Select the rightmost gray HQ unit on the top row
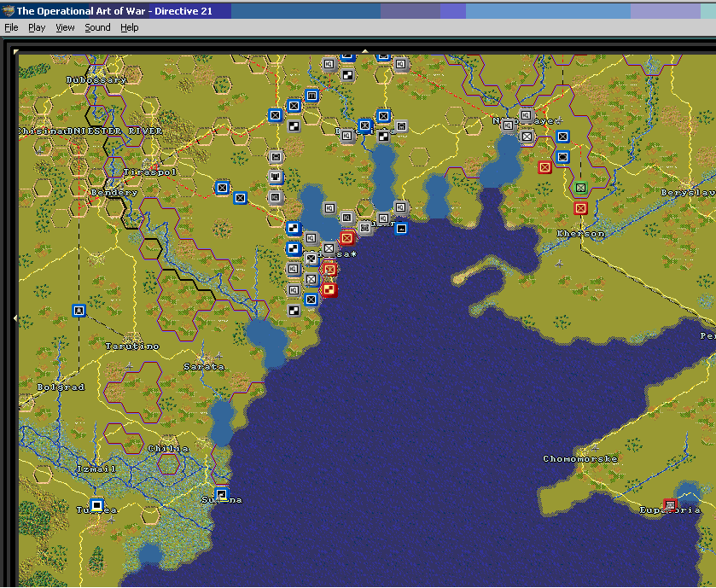This screenshot has height=588, width=716. pos(400,64)
